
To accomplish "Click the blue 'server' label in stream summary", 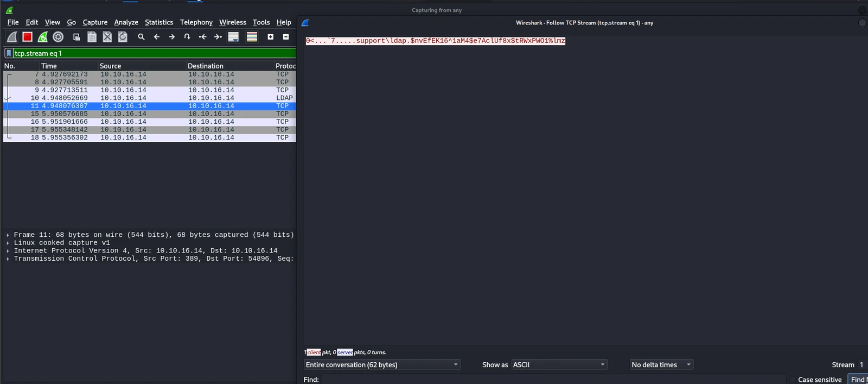I will (344, 352).
